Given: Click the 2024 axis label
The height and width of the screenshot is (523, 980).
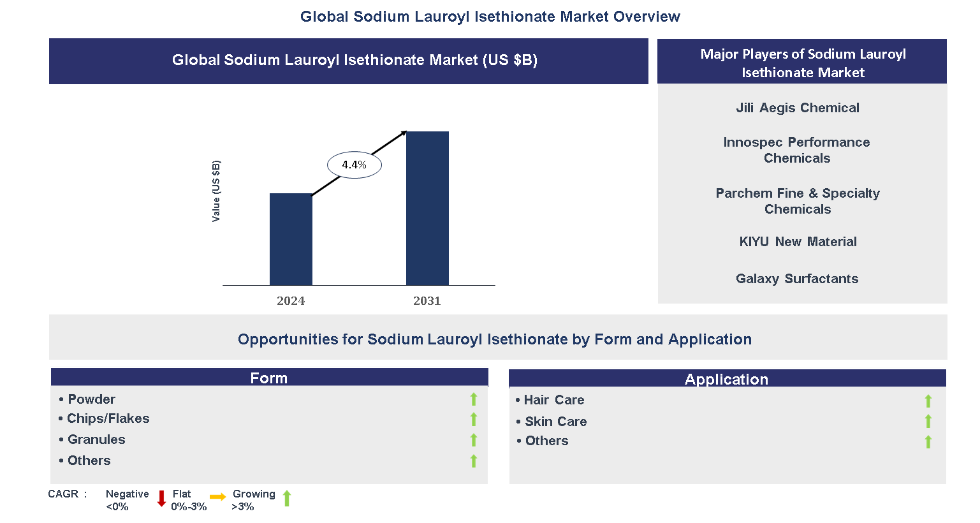Looking at the screenshot, I should coord(291,300).
